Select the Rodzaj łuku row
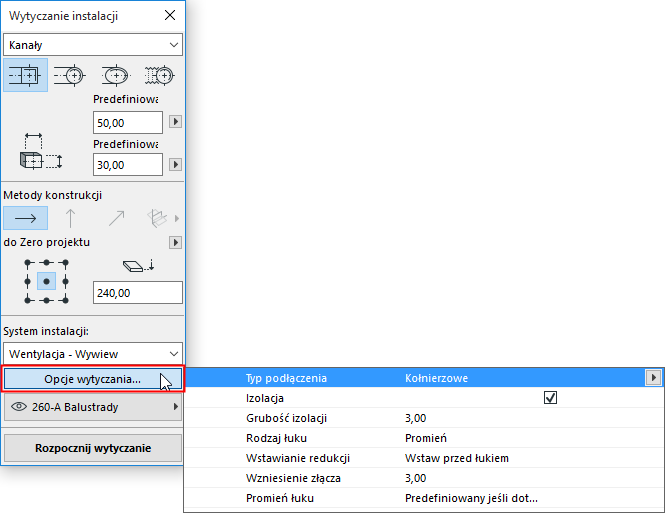Viewport: 666px width, 513px height. pos(424,438)
